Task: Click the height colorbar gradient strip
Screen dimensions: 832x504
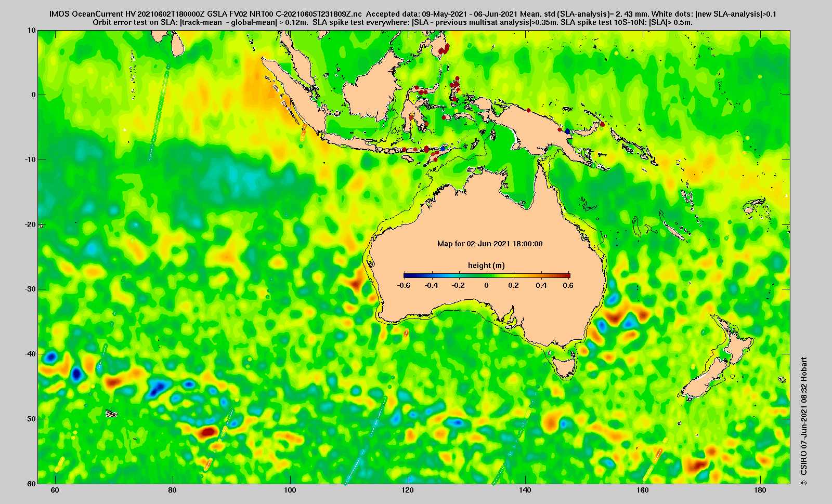Action: (x=487, y=275)
